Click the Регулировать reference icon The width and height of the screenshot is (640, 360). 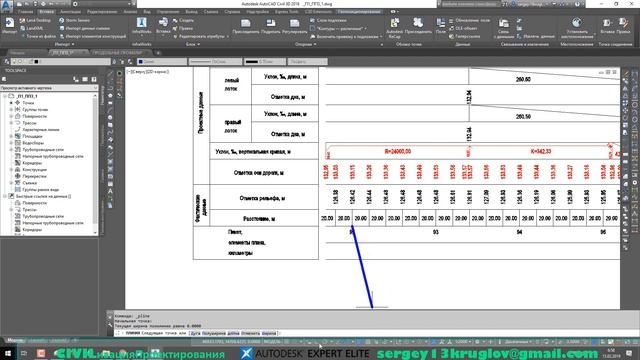294,23
